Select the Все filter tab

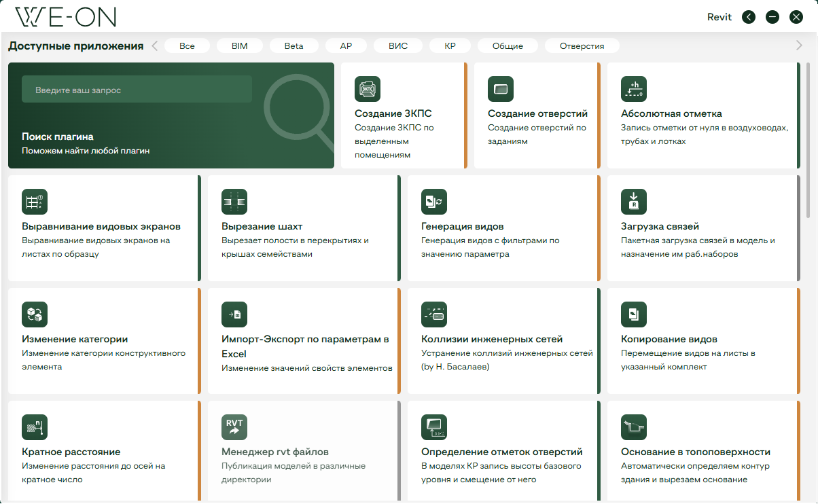pos(187,46)
